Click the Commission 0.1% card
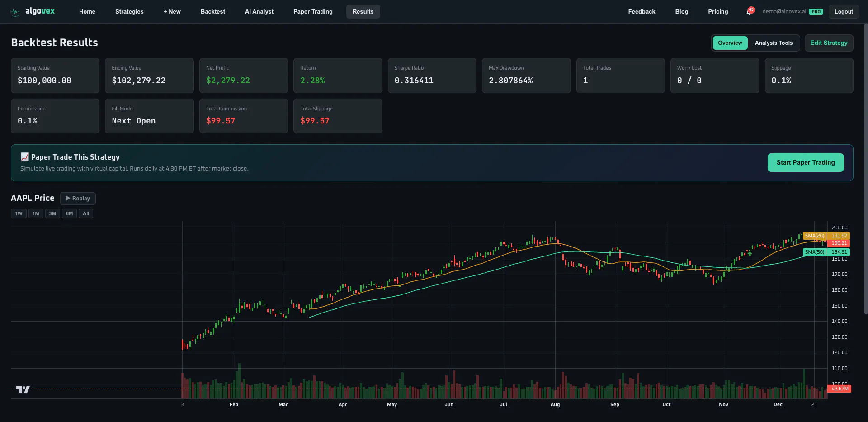868x422 pixels. click(55, 116)
